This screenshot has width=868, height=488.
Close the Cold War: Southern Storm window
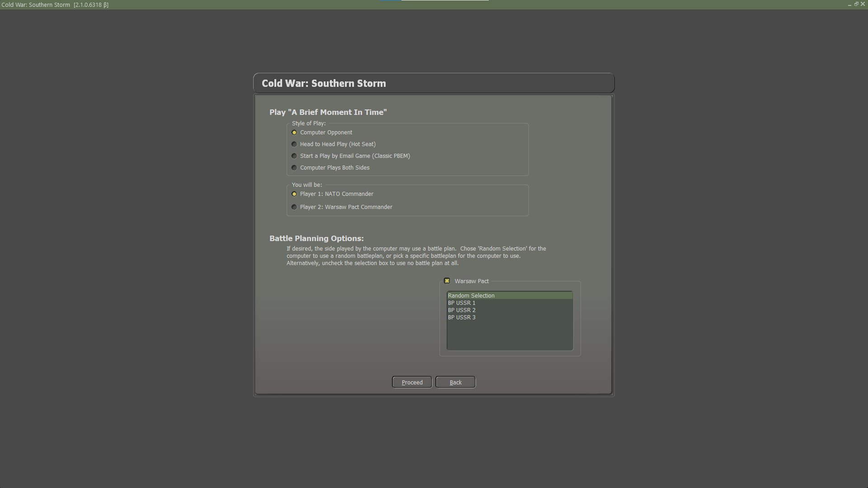click(863, 4)
